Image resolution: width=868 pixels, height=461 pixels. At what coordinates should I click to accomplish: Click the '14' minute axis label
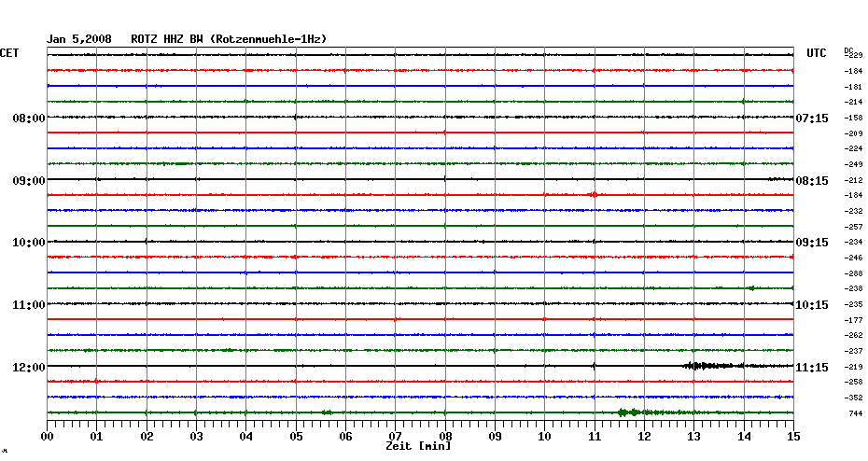(744, 436)
